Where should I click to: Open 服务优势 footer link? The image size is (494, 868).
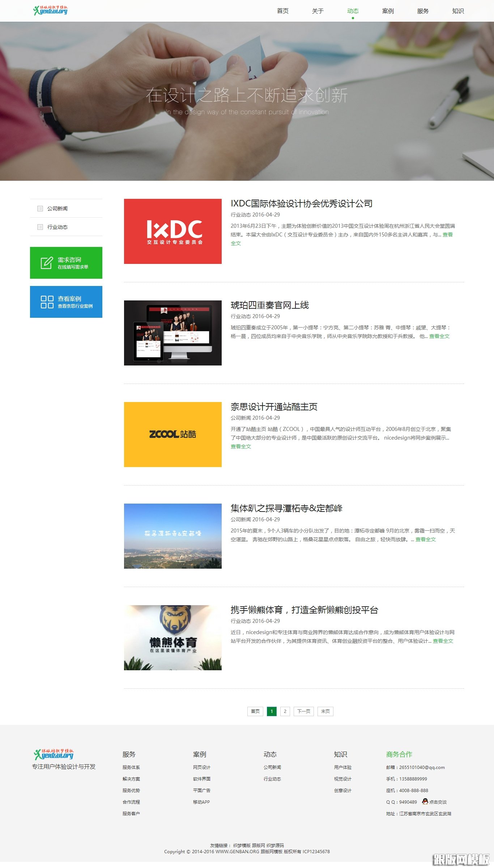pos(131,790)
